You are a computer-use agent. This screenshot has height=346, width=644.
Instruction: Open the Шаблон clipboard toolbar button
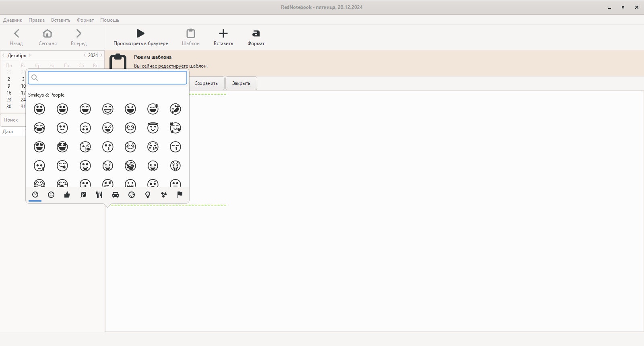(191, 37)
